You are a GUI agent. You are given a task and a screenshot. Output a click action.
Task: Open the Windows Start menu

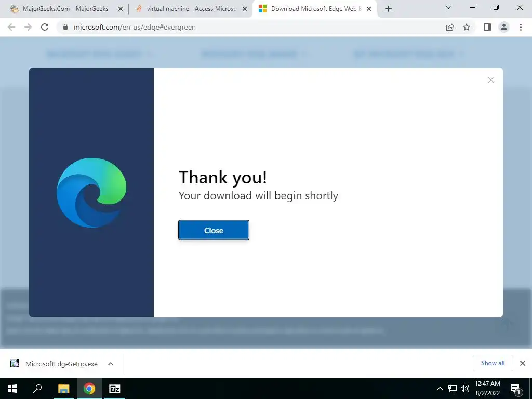point(12,389)
